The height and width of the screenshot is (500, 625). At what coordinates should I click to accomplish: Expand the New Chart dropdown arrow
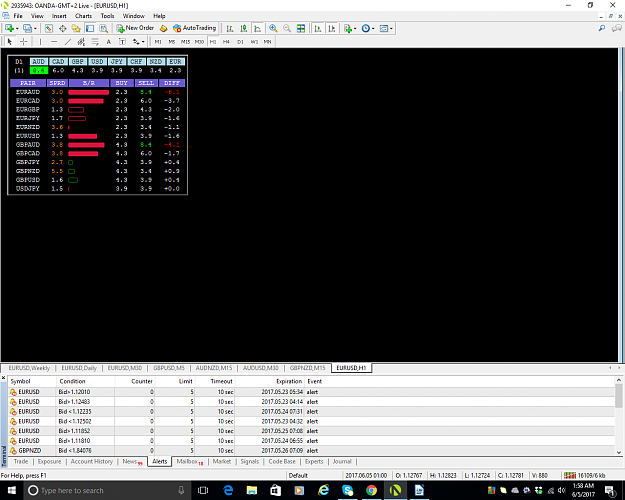(x=17, y=28)
